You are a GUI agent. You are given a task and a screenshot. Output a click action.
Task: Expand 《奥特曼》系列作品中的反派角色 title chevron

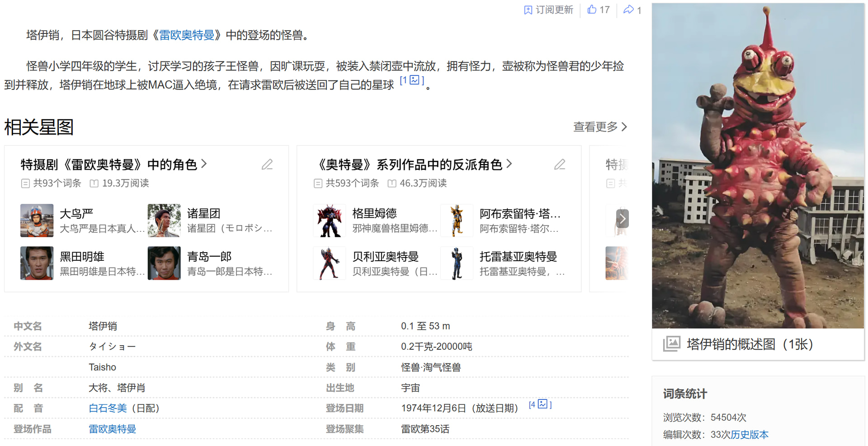pyautogui.click(x=509, y=164)
